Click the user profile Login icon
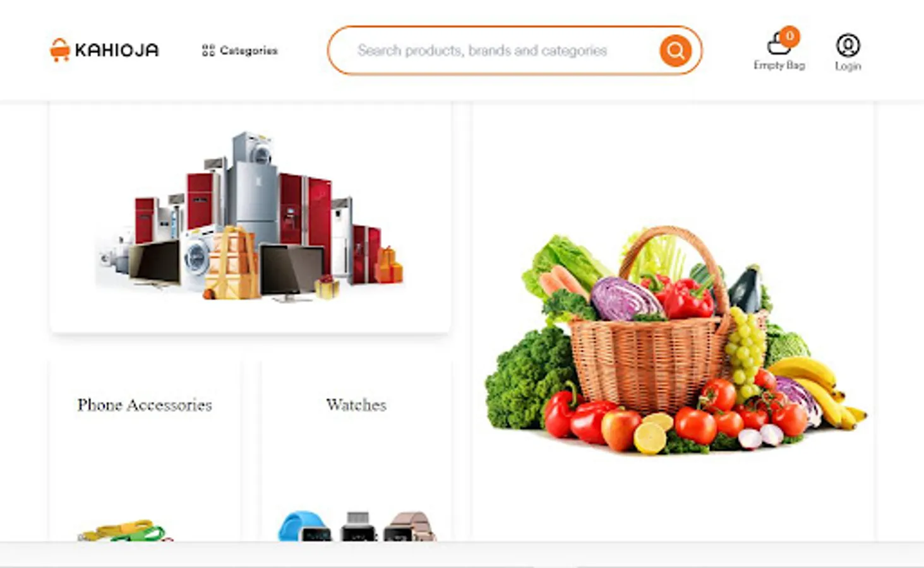924x568 pixels. tap(848, 45)
